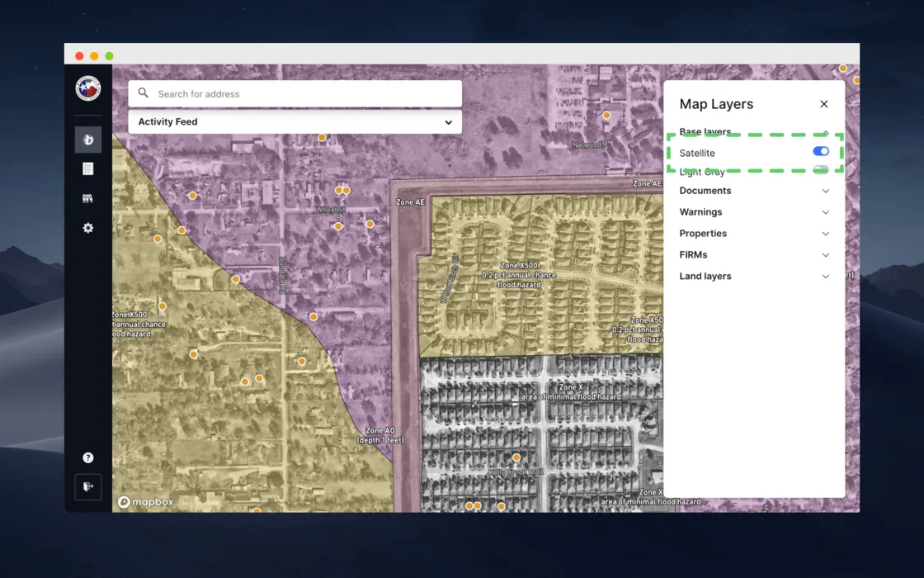Open settings via the gear icon

(87, 228)
